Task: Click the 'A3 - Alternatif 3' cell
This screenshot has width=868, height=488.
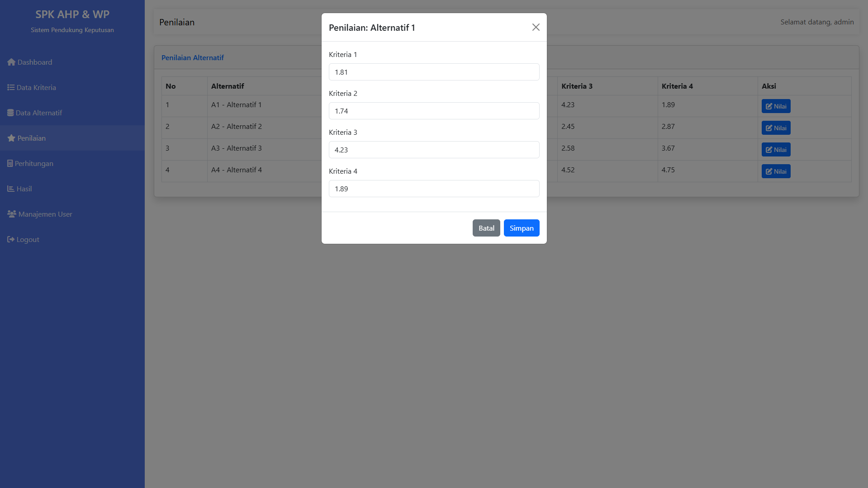Action: 237,148
